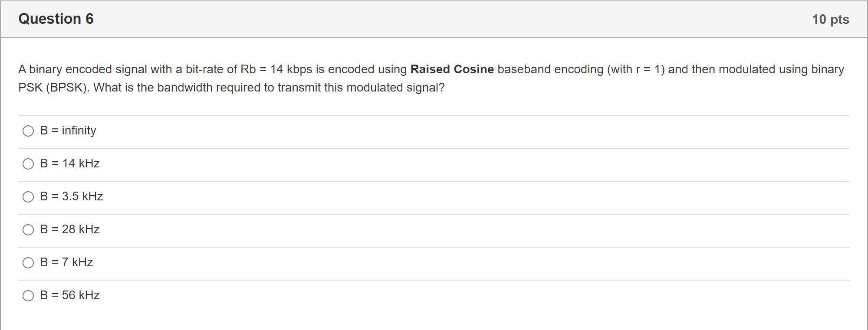Click the 'B = 28 kHz' answer label text
Image resolution: width=868 pixels, height=330 pixels.
coord(70,229)
